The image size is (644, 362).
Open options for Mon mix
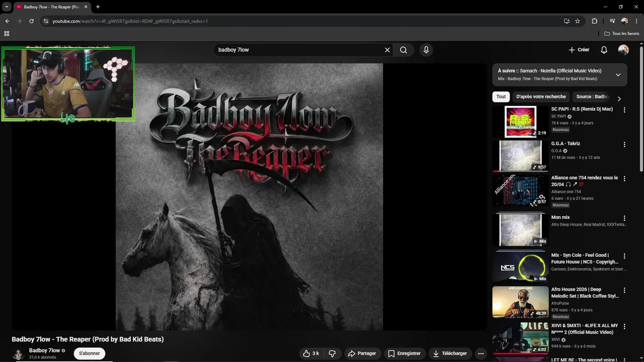(624, 218)
